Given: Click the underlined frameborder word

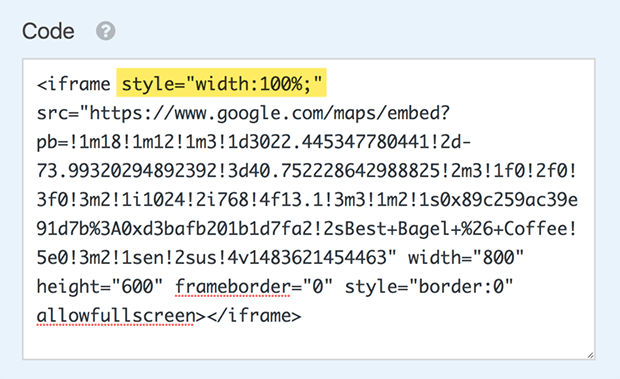Looking at the screenshot, I should coord(232,287).
